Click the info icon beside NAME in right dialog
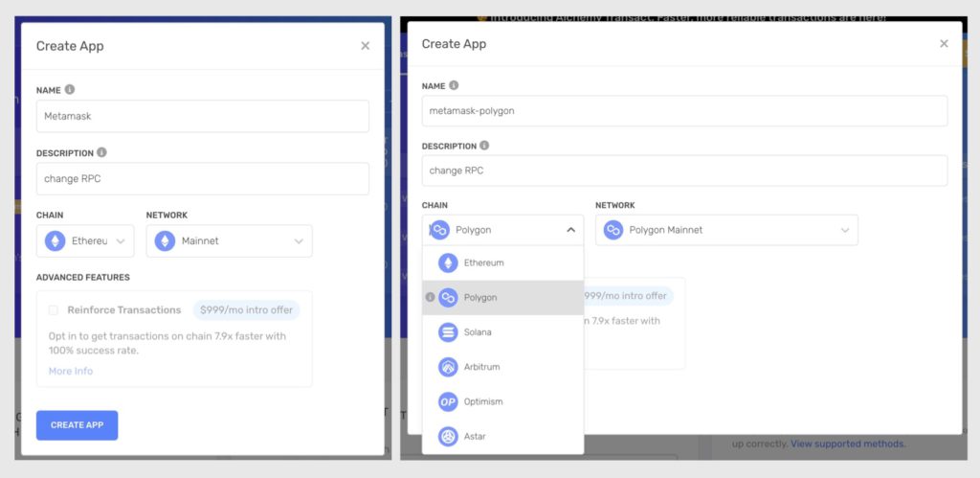This screenshot has height=478, width=980. pyautogui.click(x=454, y=85)
